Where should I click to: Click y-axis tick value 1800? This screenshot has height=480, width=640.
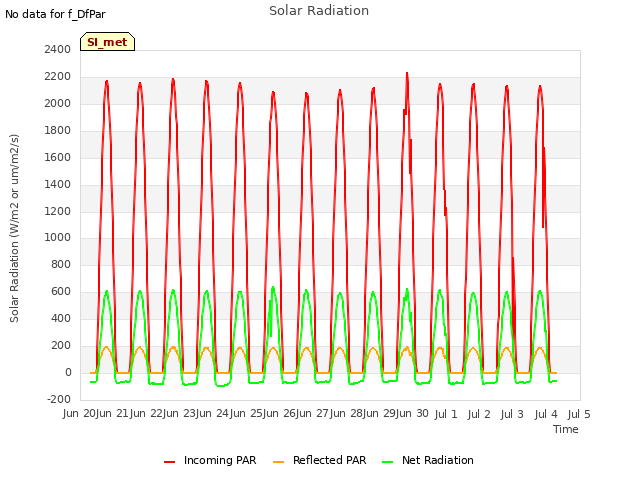coord(58,130)
